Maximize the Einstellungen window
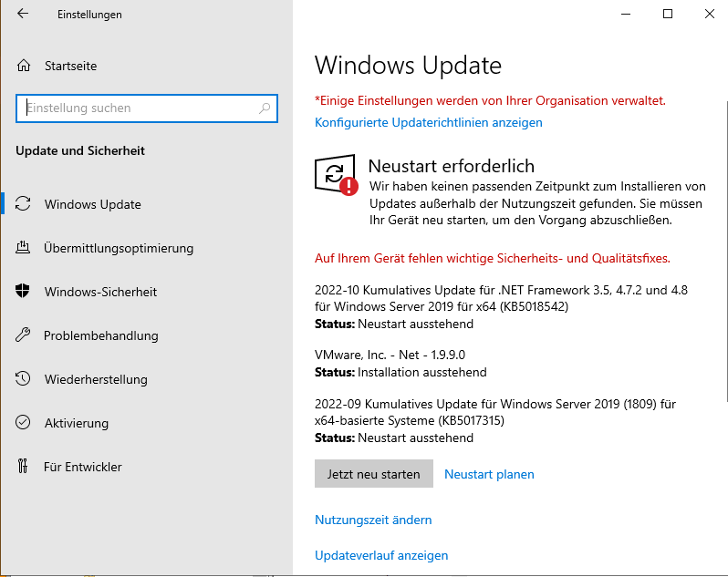Image resolution: width=728 pixels, height=577 pixels. pyautogui.click(x=668, y=14)
